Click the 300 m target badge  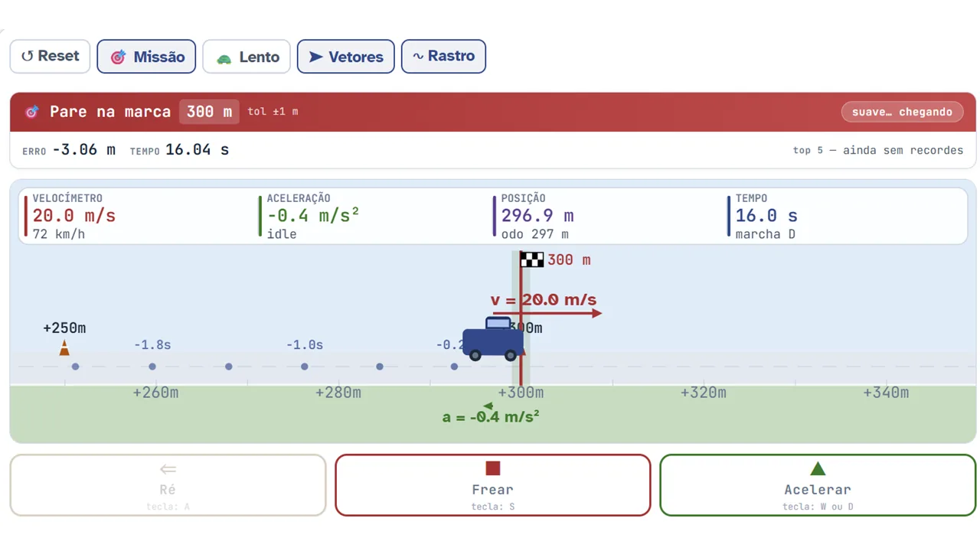pyautogui.click(x=209, y=112)
